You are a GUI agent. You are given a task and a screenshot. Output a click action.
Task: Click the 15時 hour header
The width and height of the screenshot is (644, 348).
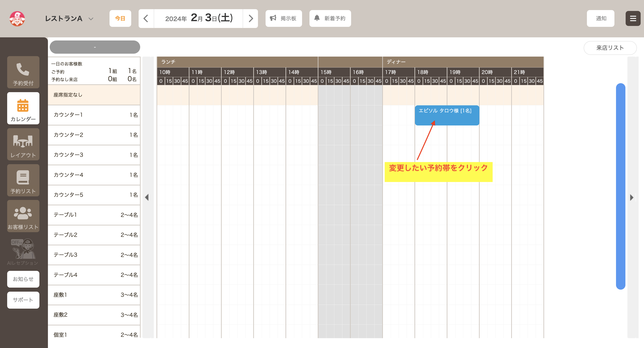(x=334, y=72)
